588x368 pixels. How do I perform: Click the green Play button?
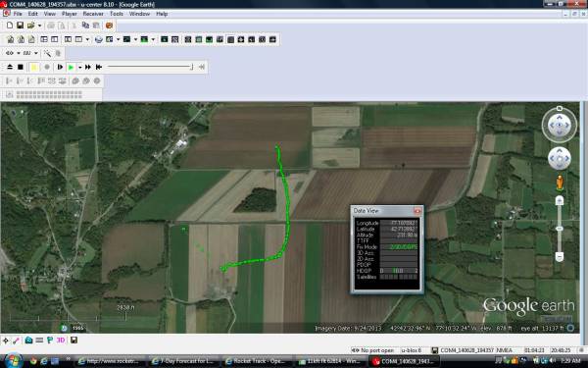71,67
